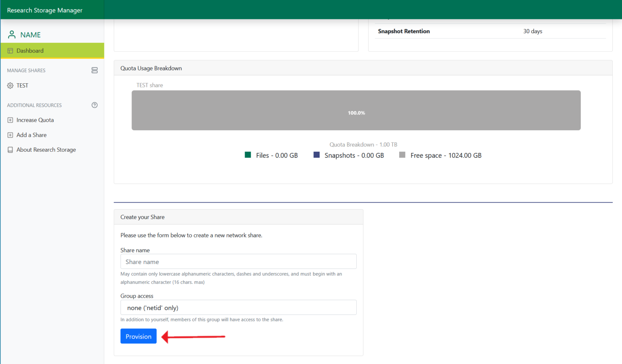The width and height of the screenshot is (622, 364).
Task: Click the plus icon beside Increase Quota
Action: coord(10,120)
